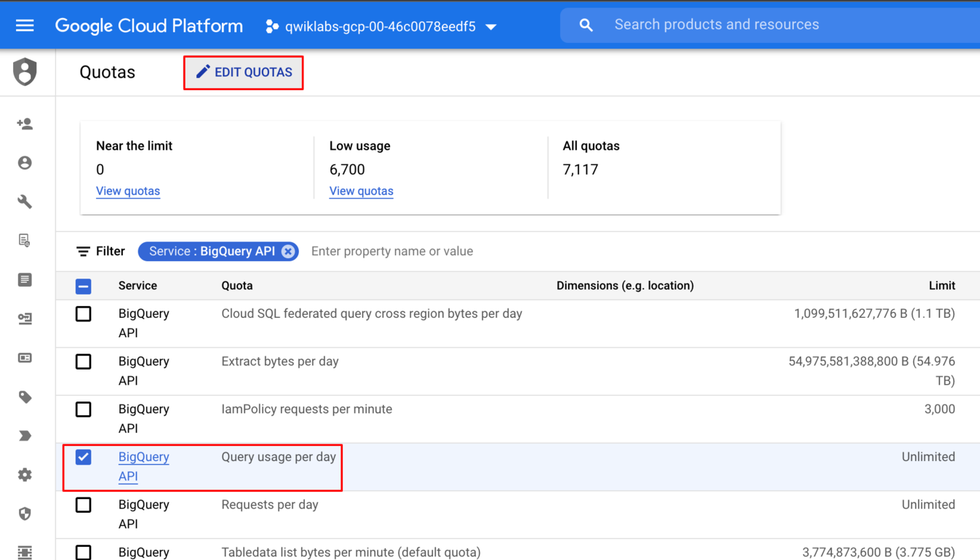Open the ID card sidebar icon
980x560 pixels.
pos(25,358)
